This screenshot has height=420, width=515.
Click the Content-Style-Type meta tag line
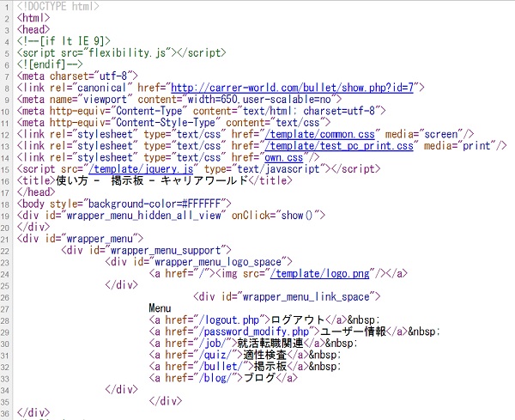pos(173,123)
